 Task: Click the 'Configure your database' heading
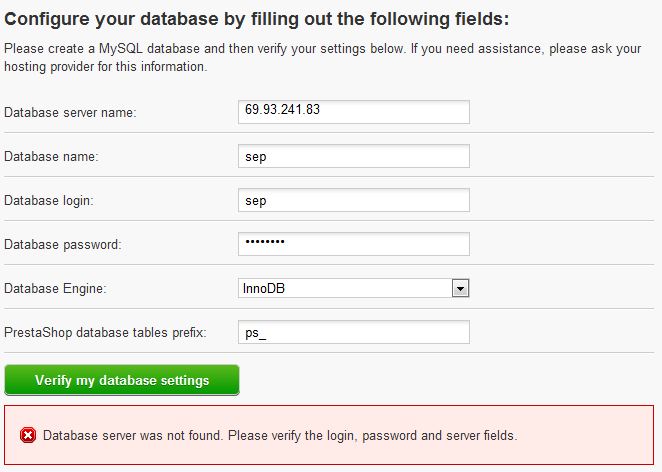257,19
